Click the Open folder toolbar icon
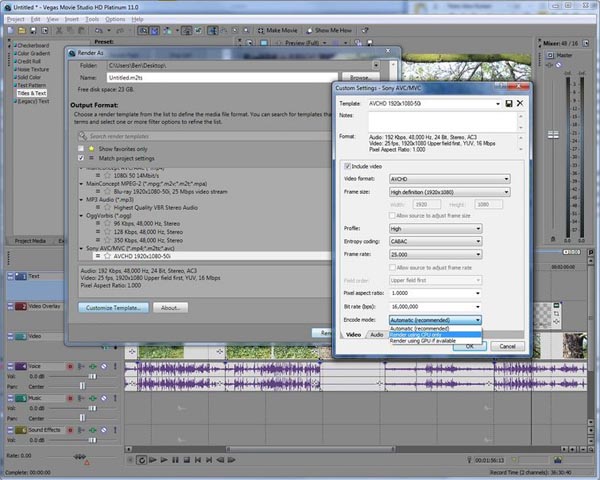Image resolution: width=600 pixels, height=480 pixels. pyautogui.click(x=22, y=30)
